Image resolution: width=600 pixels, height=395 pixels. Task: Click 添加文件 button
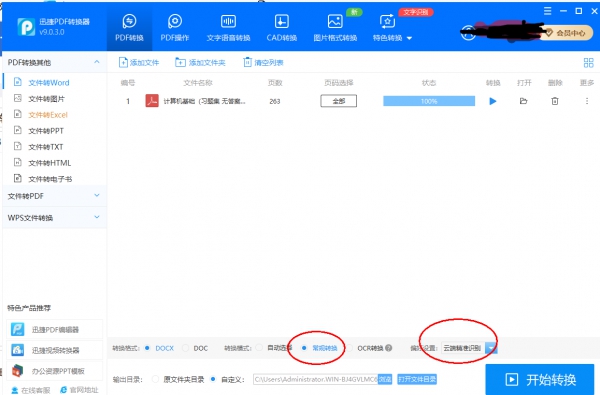click(139, 62)
